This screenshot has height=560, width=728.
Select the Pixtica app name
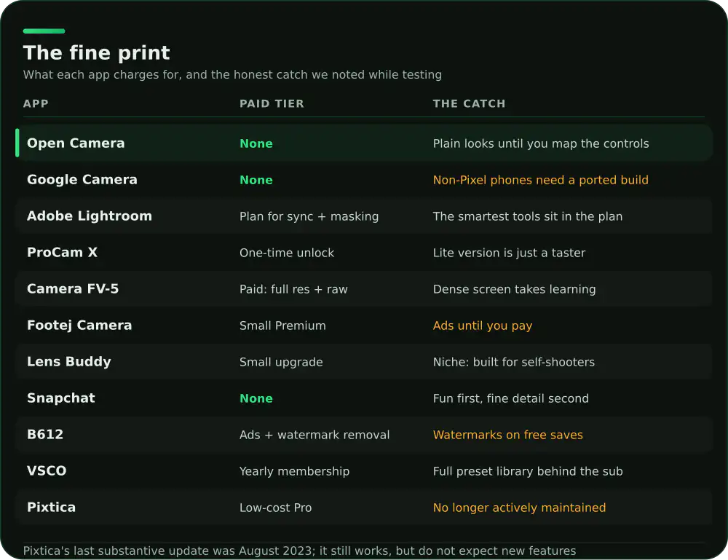[51, 507]
